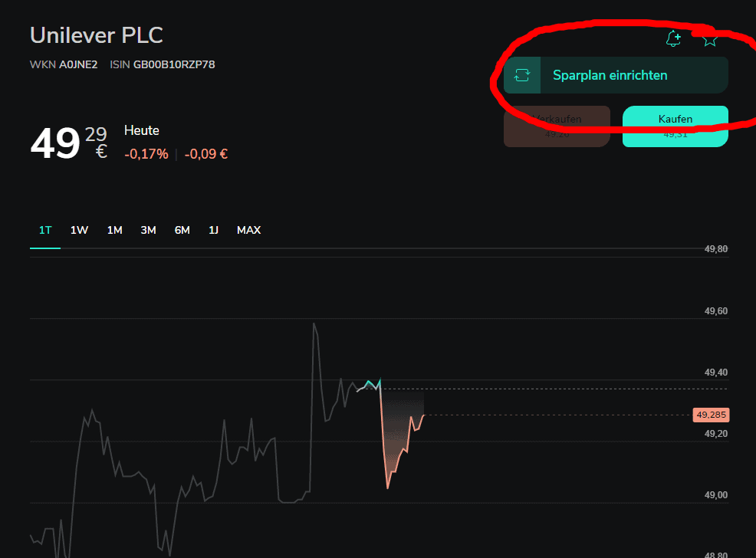Click the Unilever PLC title
The width and height of the screenshot is (756, 558).
click(x=97, y=35)
